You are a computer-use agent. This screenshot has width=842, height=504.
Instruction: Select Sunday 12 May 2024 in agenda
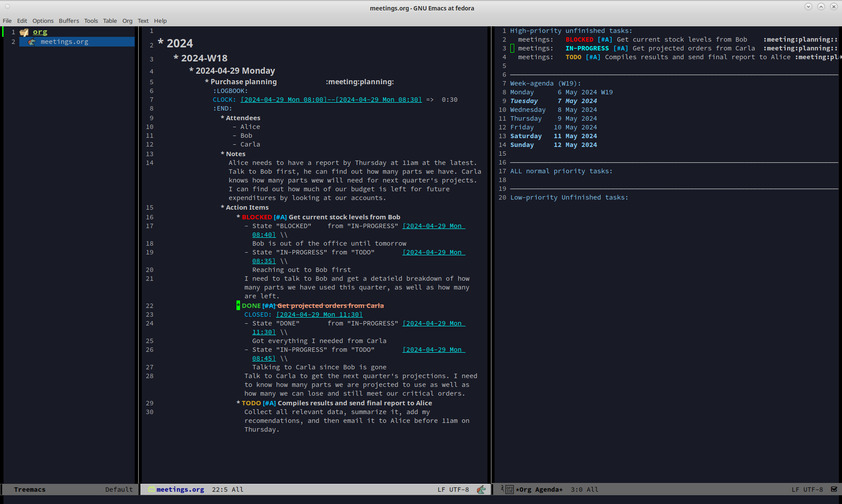pos(553,145)
